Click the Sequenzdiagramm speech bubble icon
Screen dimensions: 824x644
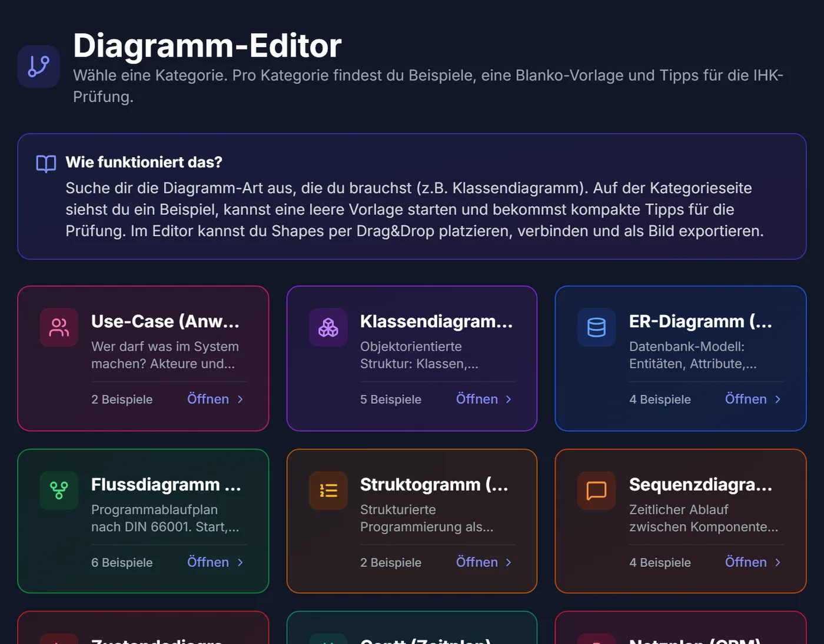596,490
